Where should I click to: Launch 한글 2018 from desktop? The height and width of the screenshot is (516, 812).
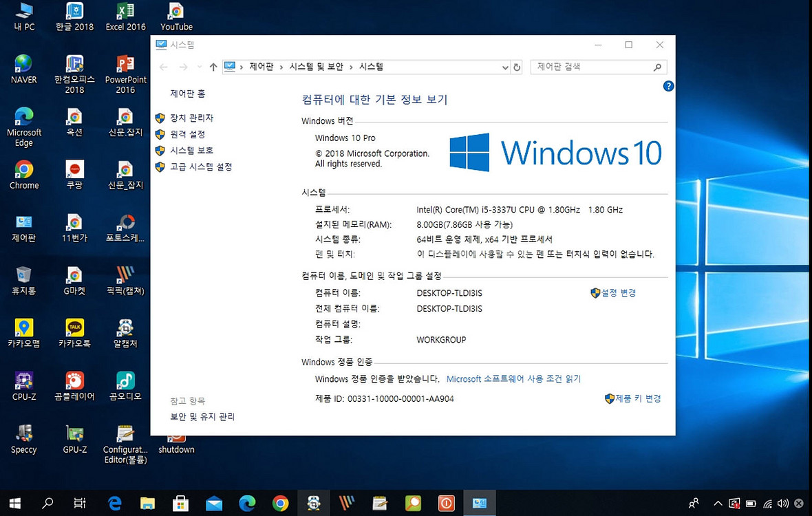pos(74,17)
